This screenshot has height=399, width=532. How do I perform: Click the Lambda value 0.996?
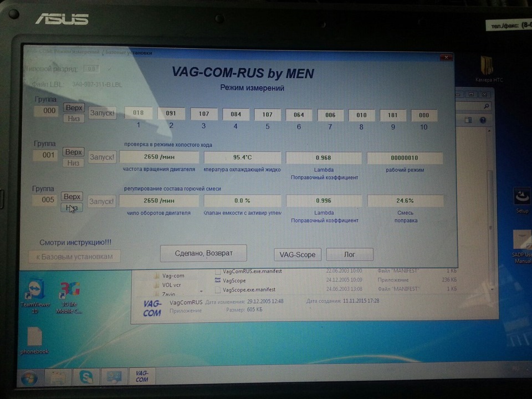click(323, 201)
